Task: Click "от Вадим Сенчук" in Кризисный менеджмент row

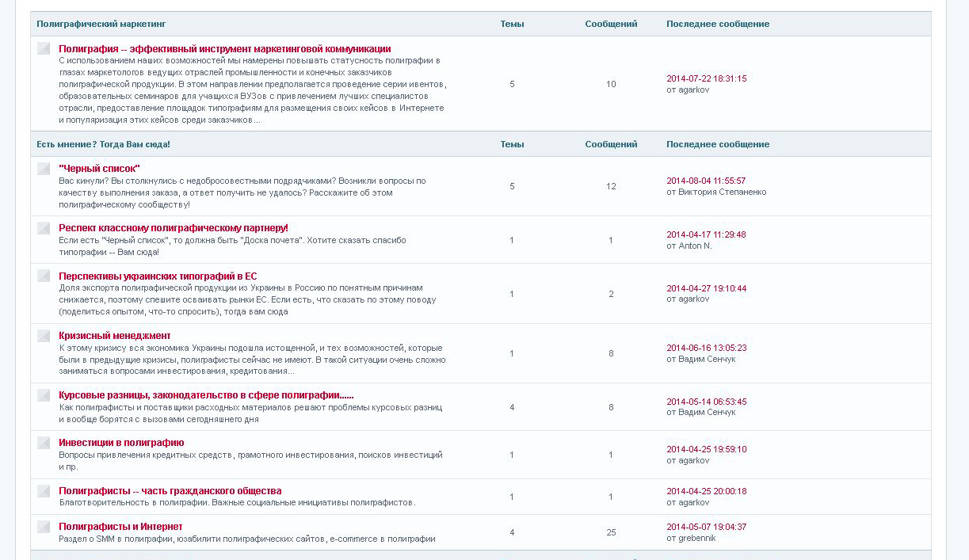Action: 700,359
